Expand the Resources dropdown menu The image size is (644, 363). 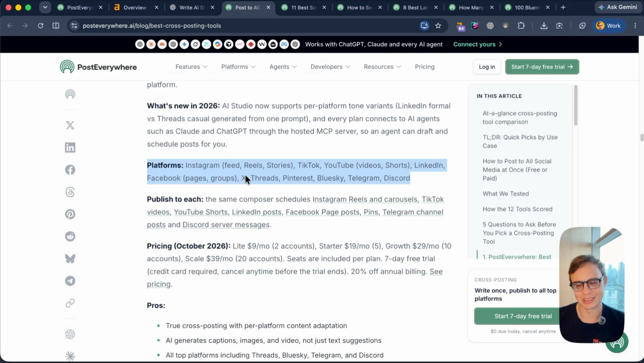point(382,67)
